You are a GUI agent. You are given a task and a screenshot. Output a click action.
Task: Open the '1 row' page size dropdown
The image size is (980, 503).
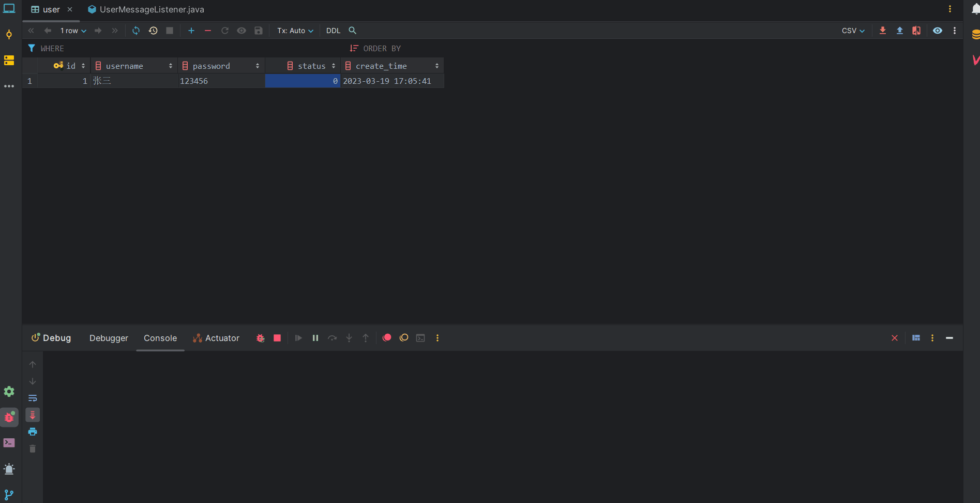tap(72, 31)
